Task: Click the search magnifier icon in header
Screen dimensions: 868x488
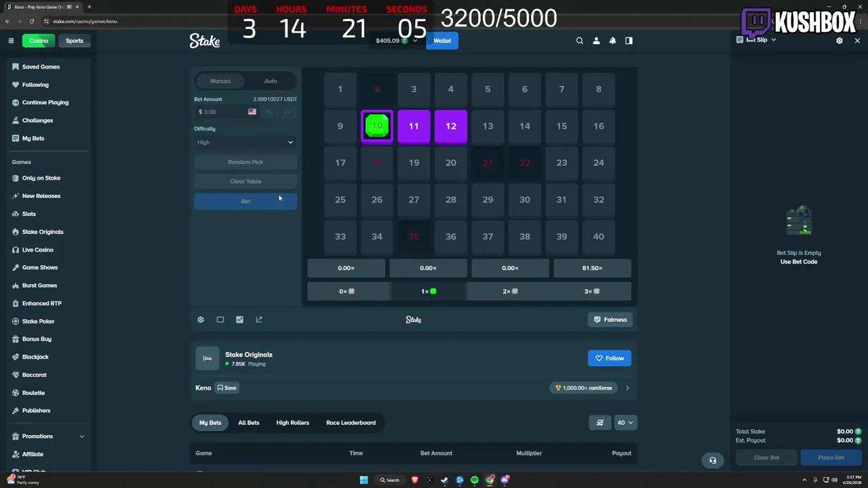Action: coord(580,41)
